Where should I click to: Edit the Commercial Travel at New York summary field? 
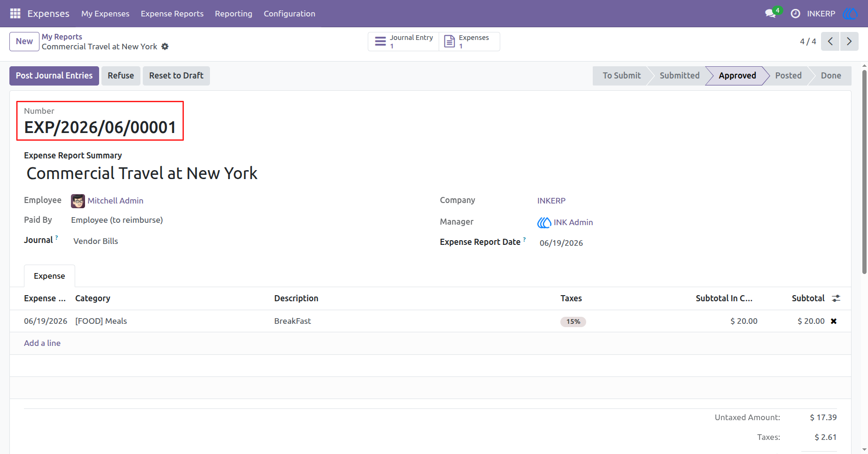(142, 173)
